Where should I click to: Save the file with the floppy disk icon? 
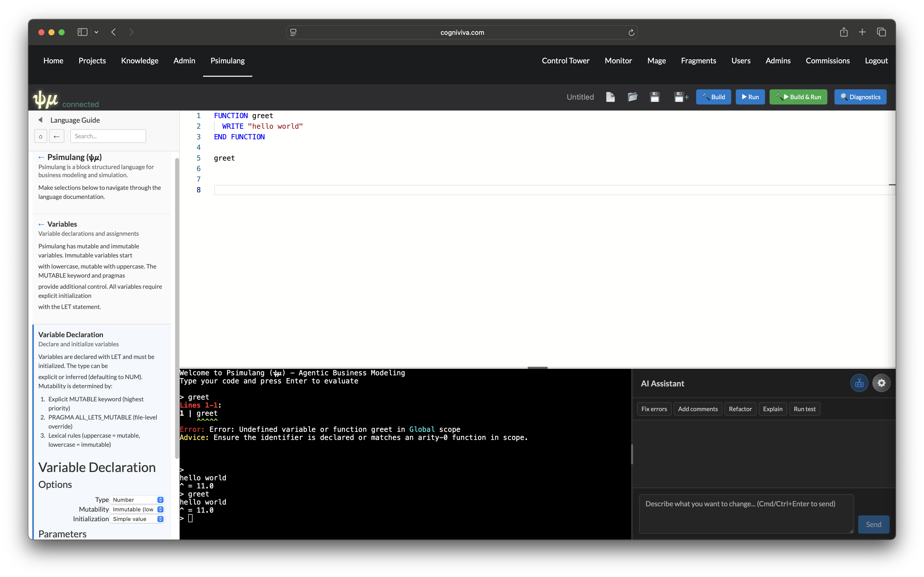pyautogui.click(x=655, y=97)
